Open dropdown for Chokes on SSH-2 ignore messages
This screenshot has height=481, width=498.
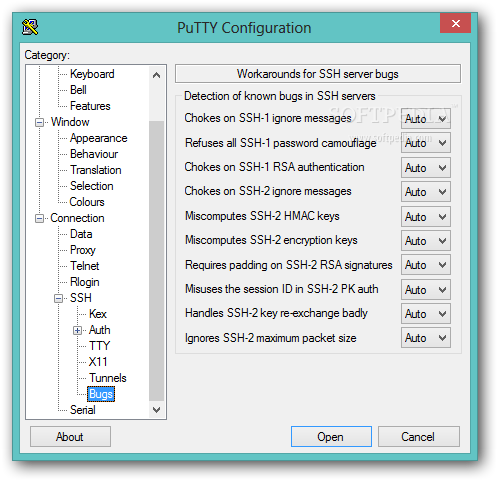point(426,192)
